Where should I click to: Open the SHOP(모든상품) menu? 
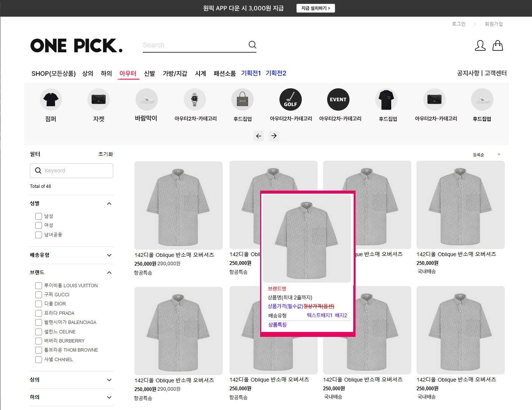pyautogui.click(x=54, y=74)
